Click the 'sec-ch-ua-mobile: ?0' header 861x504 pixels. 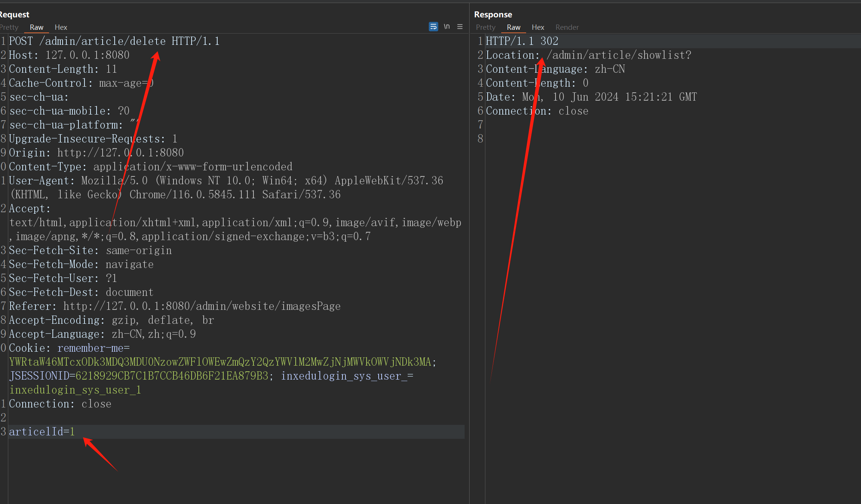tap(69, 111)
